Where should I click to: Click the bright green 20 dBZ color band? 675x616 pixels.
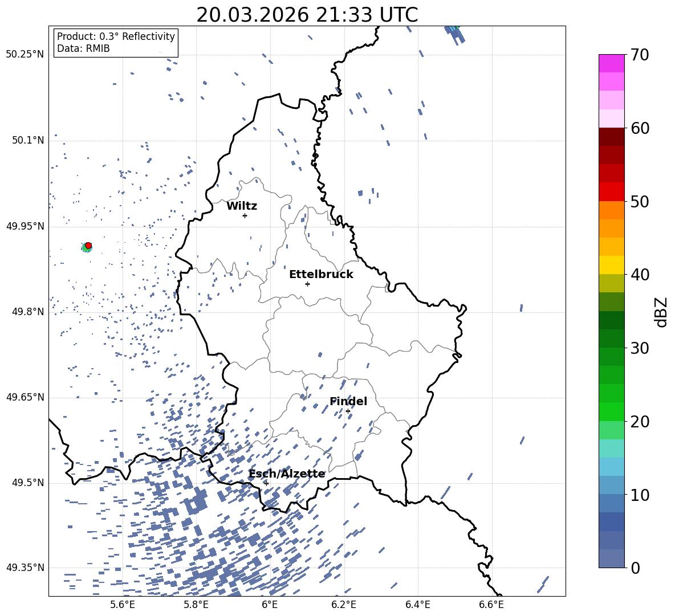(x=611, y=411)
